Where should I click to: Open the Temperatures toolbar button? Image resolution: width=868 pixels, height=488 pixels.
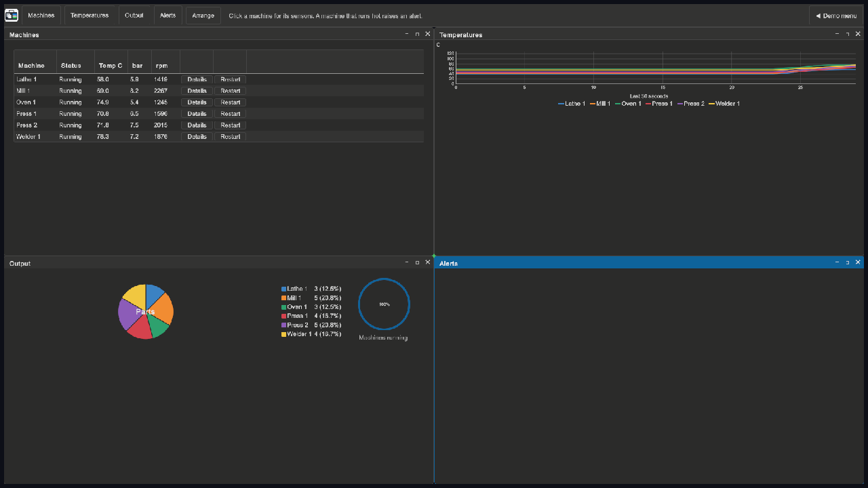(x=90, y=15)
